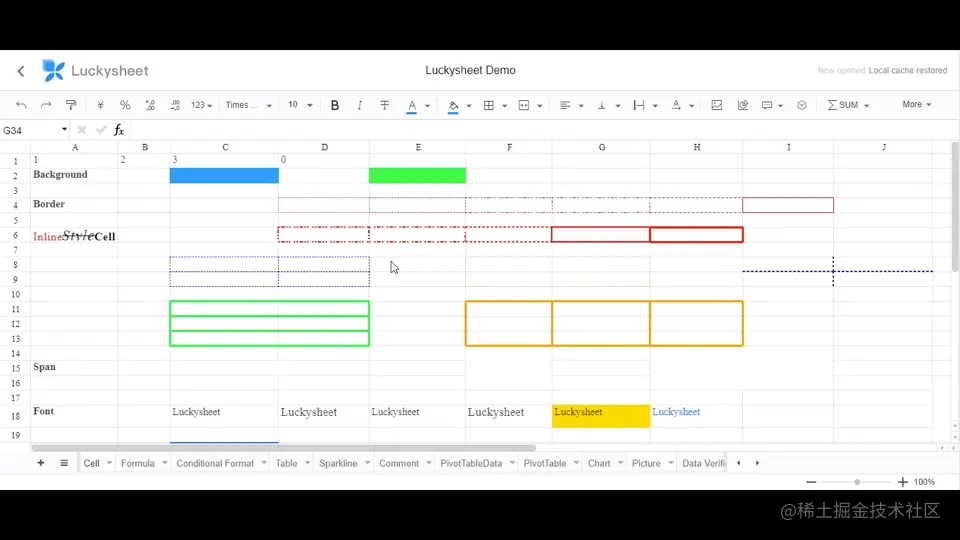
Task: Expand merge cell dropdown arrow
Action: pos(539,106)
